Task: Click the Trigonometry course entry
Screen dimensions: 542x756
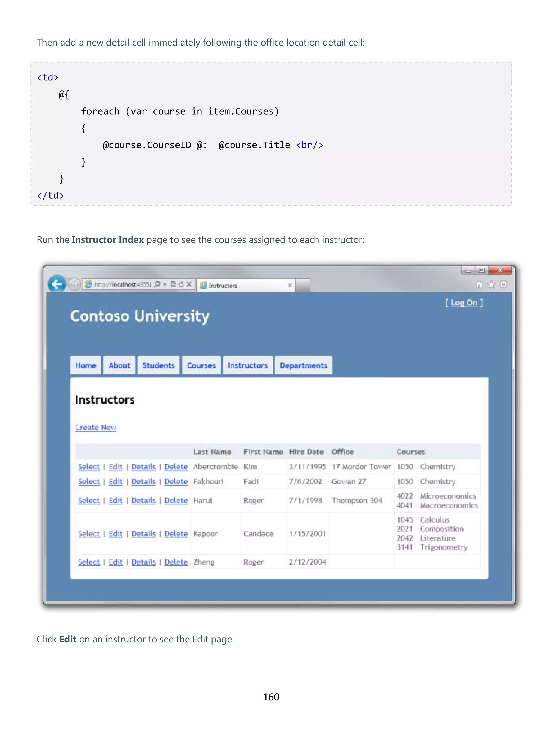Action: [x=444, y=547]
